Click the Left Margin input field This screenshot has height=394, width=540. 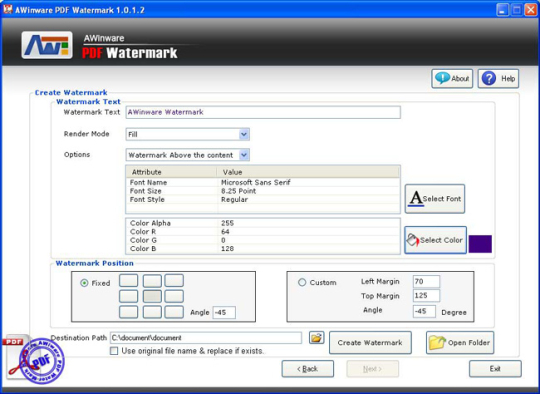[x=426, y=281]
